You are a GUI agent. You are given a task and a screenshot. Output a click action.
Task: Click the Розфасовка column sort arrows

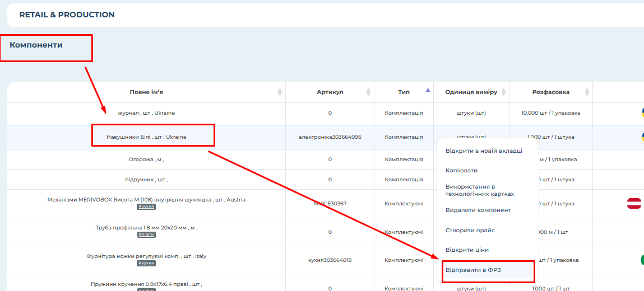click(587, 92)
